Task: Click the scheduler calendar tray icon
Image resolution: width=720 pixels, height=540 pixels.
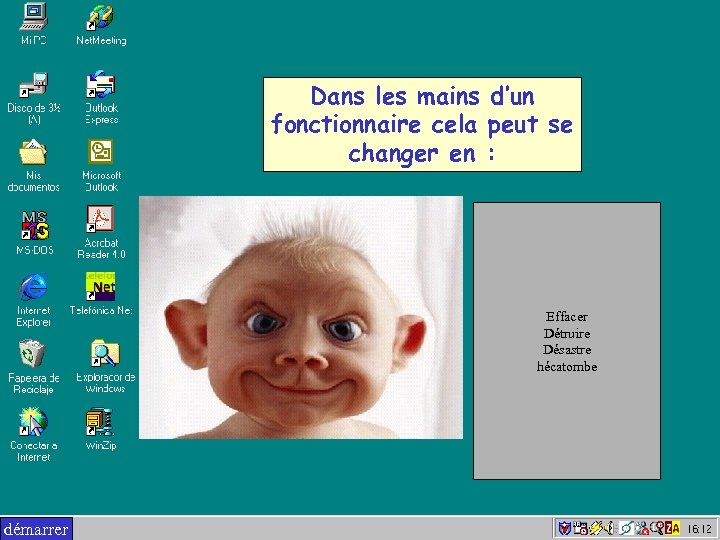Action: [x=580, y=529]
